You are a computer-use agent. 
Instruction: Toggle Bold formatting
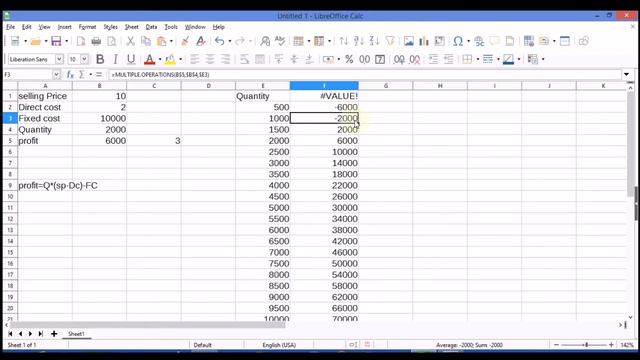point(100,59)
